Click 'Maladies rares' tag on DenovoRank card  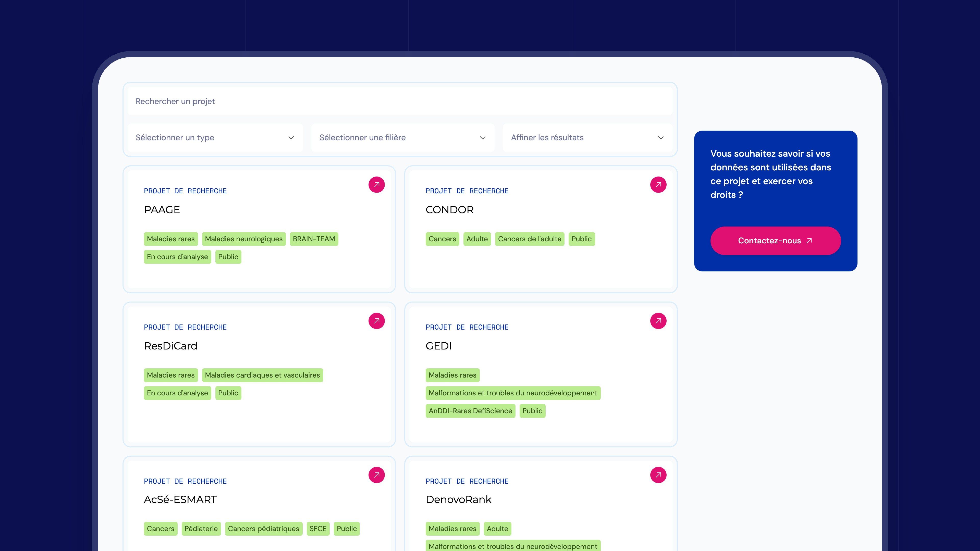[x=452, y=529]
